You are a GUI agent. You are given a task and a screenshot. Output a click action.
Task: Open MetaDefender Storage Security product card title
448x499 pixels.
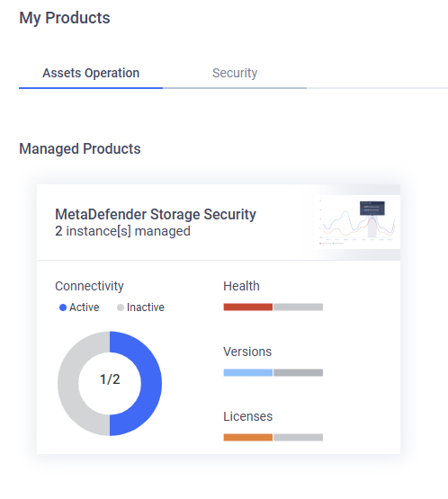156,214
